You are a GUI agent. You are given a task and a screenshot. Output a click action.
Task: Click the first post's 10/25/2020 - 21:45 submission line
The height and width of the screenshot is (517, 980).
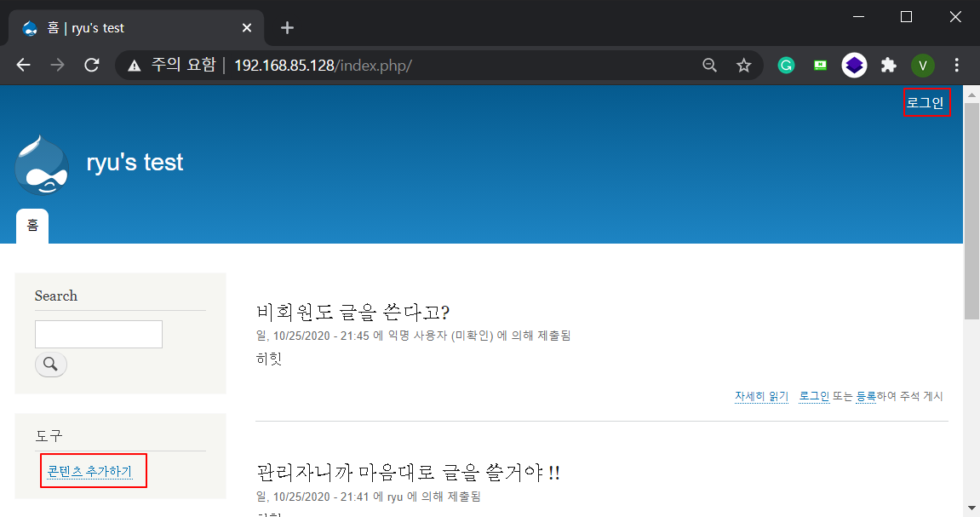click(x=413, y=336)
